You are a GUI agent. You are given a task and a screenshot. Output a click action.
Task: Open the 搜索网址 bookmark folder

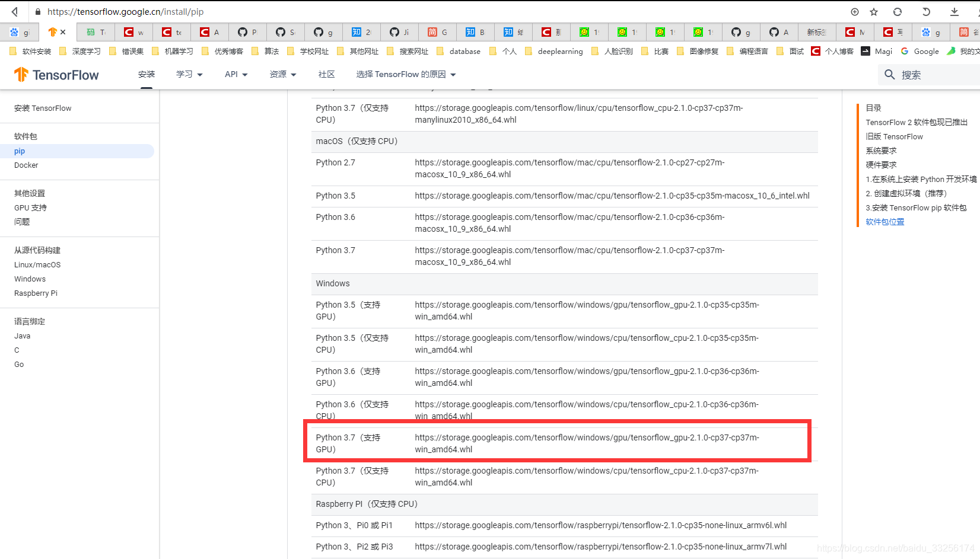tap(408, 52)
